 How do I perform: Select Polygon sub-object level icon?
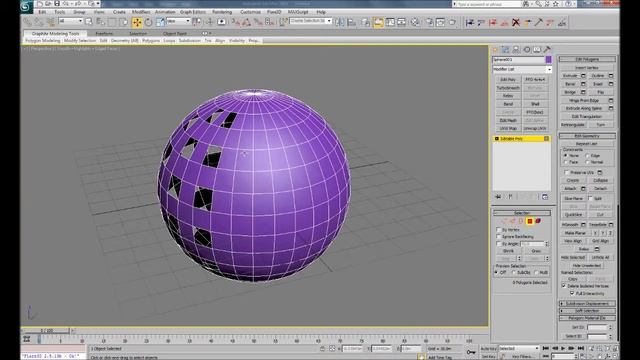(530, 221)
